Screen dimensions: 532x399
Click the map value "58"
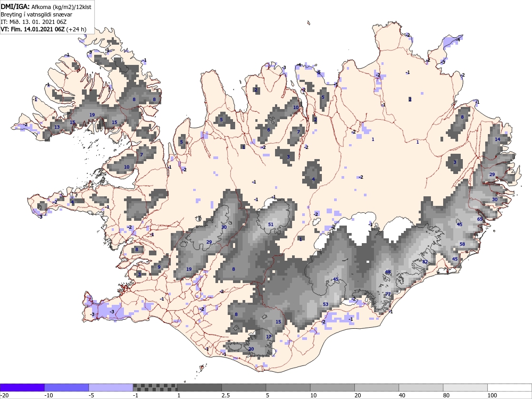462,244
